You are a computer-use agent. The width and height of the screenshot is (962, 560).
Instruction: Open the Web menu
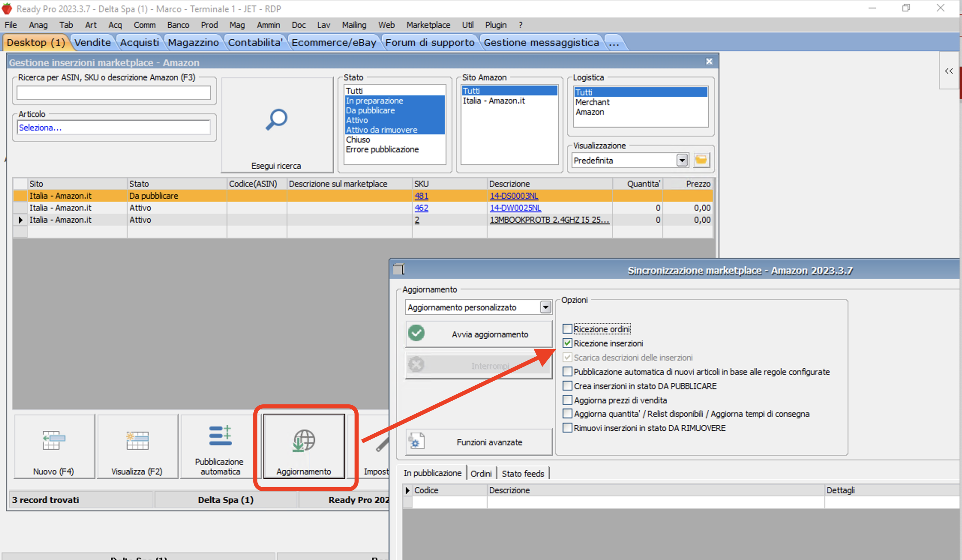tap(386, 25)
